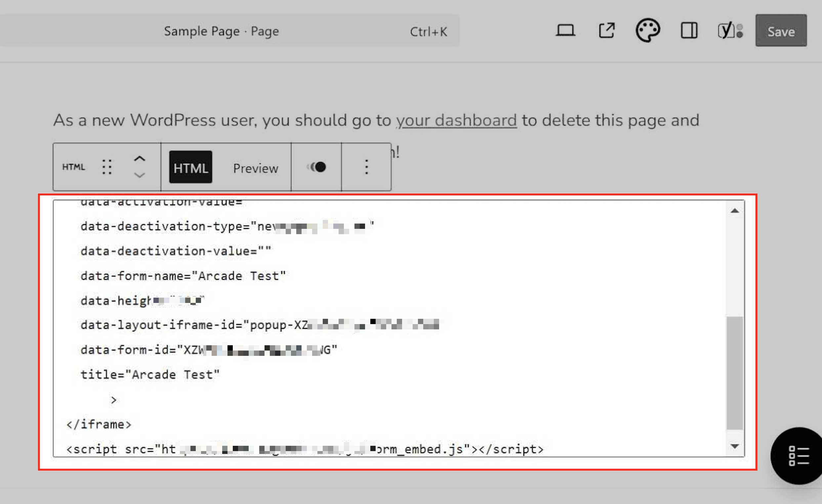Open the Styles palette icon

pos(647,31)
